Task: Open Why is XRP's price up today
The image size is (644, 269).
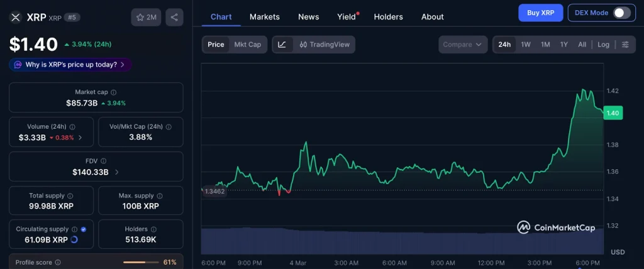Action: (70, 65)
